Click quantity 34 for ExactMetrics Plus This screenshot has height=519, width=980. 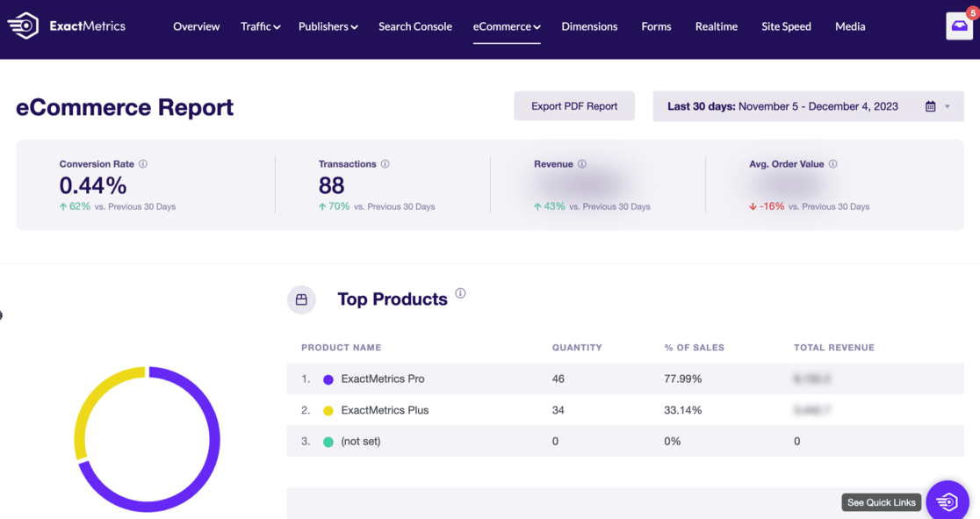(558, 410)
